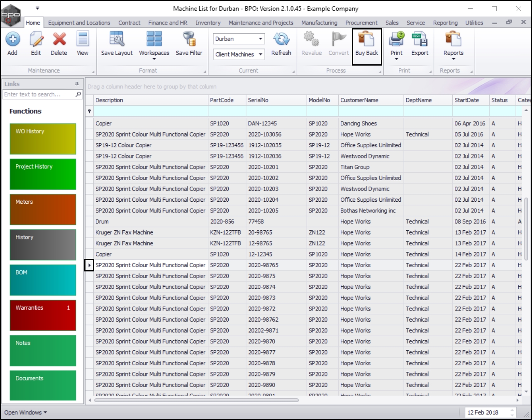Pin the Links panel
The height and width of the screenshot is (420, 532).
(77, 84)
